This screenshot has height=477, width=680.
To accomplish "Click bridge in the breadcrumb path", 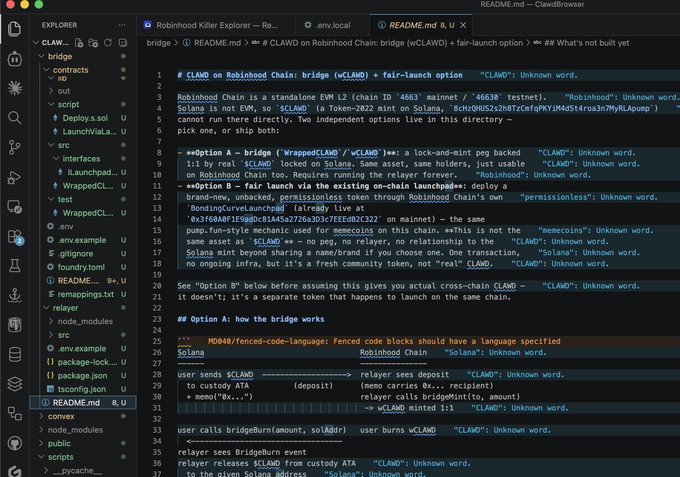I will point(158,43).
